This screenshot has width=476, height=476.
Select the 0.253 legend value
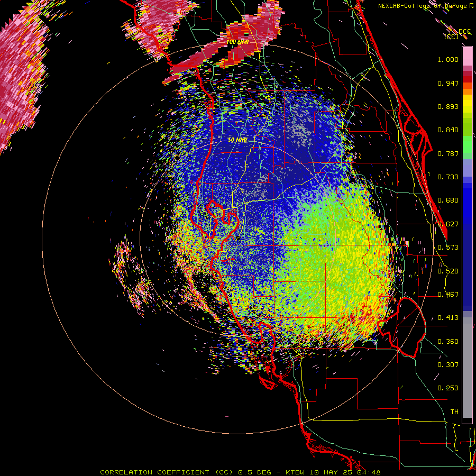pos(448,388)
